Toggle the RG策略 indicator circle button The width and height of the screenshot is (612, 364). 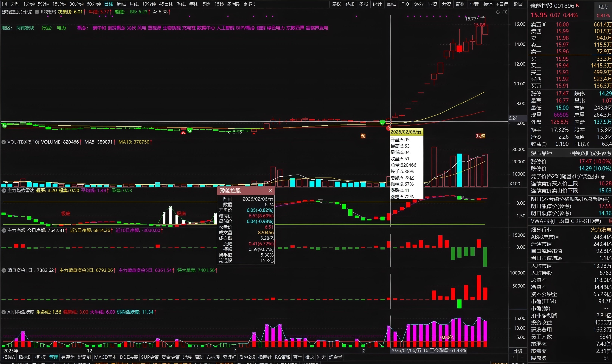pos(37,12)
